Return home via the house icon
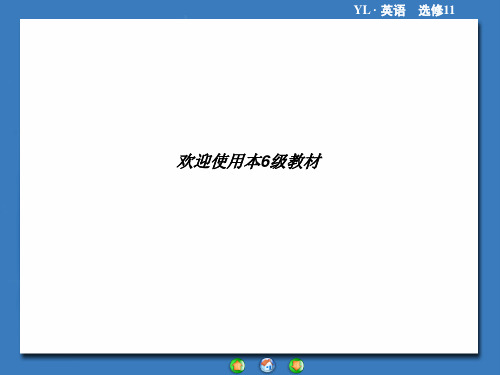 267,365
